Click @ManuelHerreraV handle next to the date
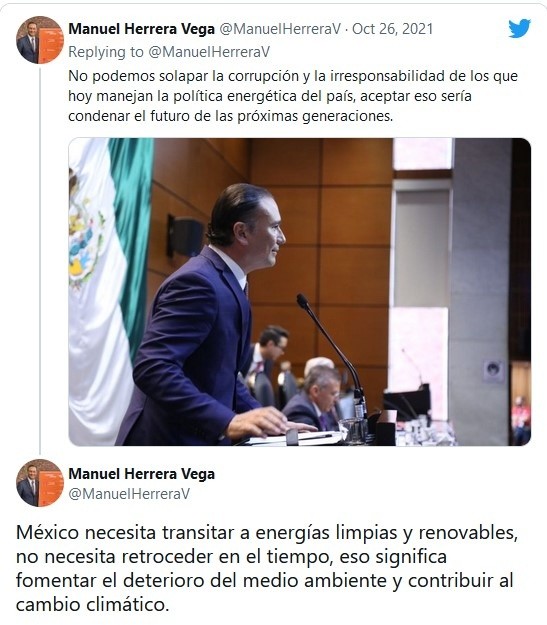 280,29
